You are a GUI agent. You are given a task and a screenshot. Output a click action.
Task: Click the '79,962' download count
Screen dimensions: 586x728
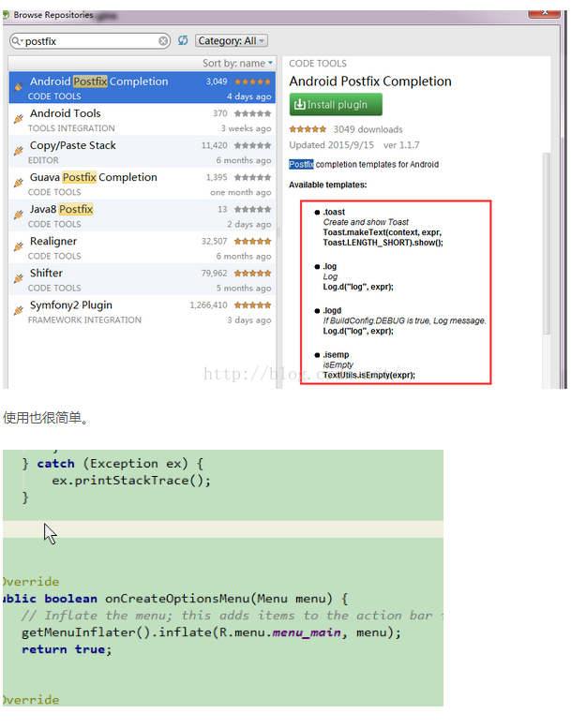[214, 273]
